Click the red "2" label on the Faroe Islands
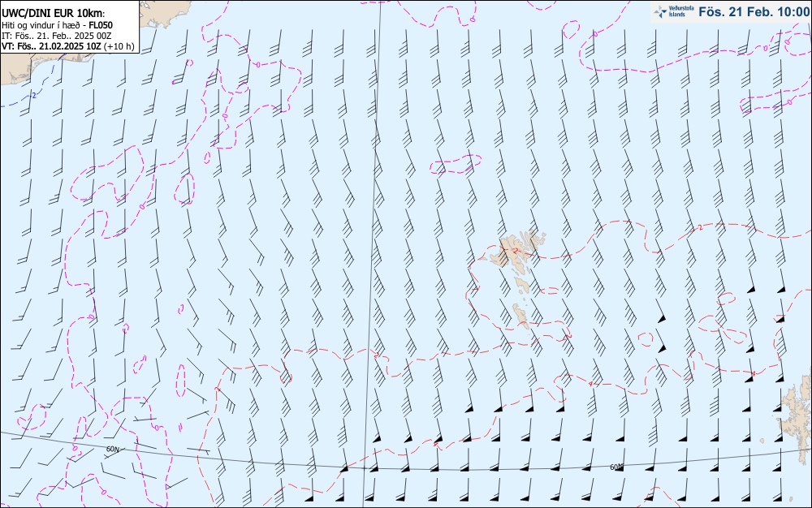This screenshot has height=508, width=812. (x=516, y=251)
